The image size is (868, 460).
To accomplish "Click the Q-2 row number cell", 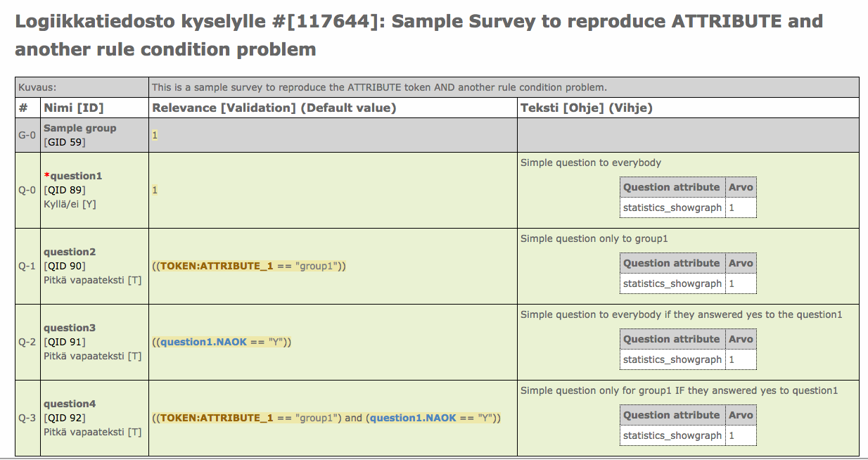I will pos(27,343).
